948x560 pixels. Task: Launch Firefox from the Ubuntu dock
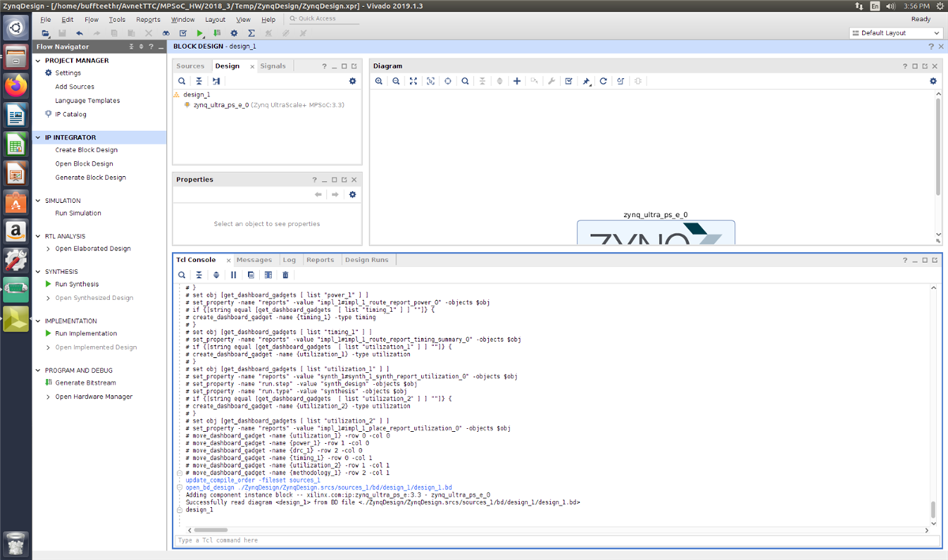coord(16,85)
